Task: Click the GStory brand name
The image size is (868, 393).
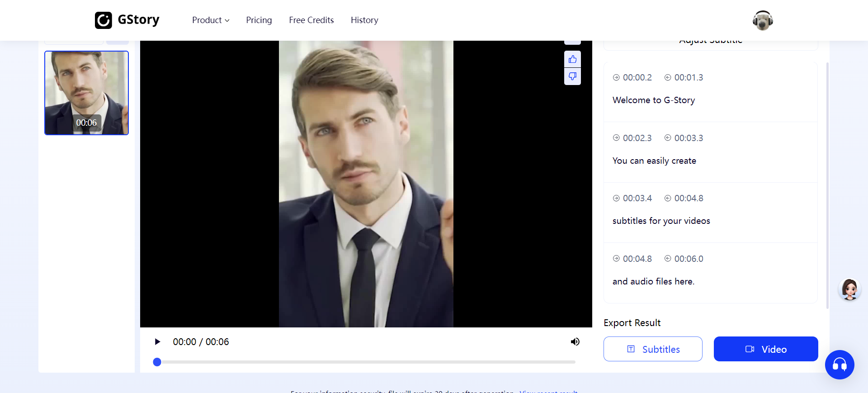Action: point(138,20)
